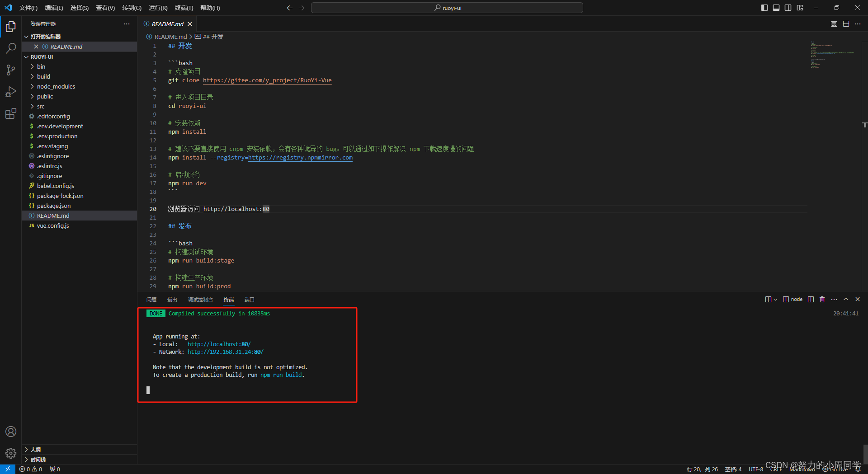Image resolution: width=868 pixels, height=474 pixels.
Task: Open the Run and Debug view
Action: [11, 92]
